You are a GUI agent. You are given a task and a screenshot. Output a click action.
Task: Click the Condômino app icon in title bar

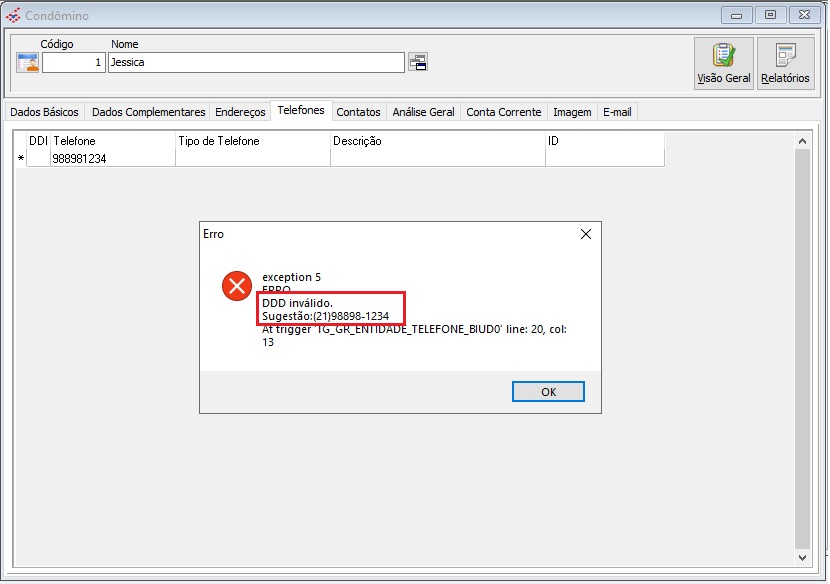[13, 15]
